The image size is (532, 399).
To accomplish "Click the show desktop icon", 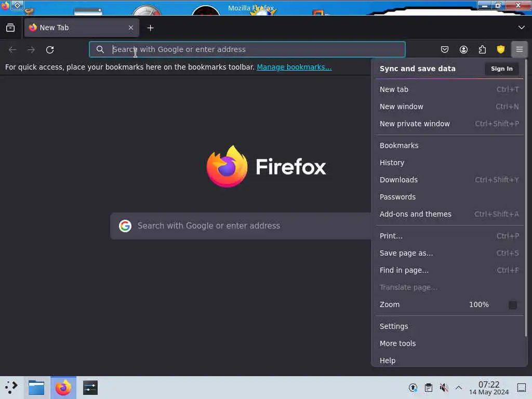I will tap(522, 388).
